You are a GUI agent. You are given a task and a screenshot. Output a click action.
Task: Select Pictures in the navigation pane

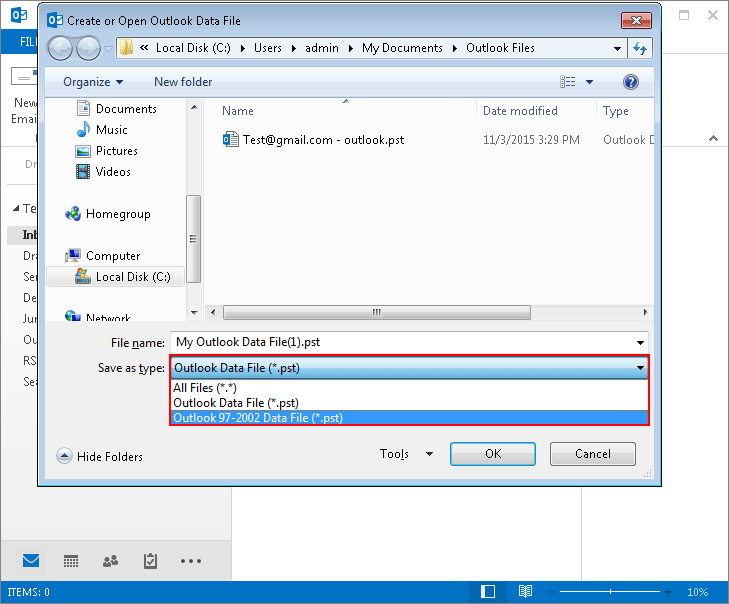[x=107, y=151]
